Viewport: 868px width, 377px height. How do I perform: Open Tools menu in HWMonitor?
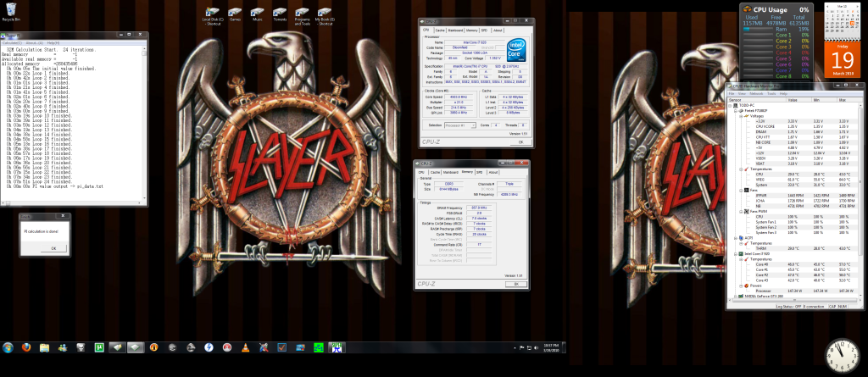click(771, 93)
